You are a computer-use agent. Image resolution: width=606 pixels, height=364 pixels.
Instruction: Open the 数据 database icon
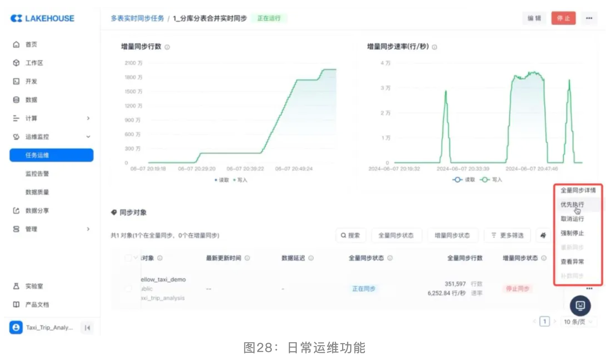16,100
